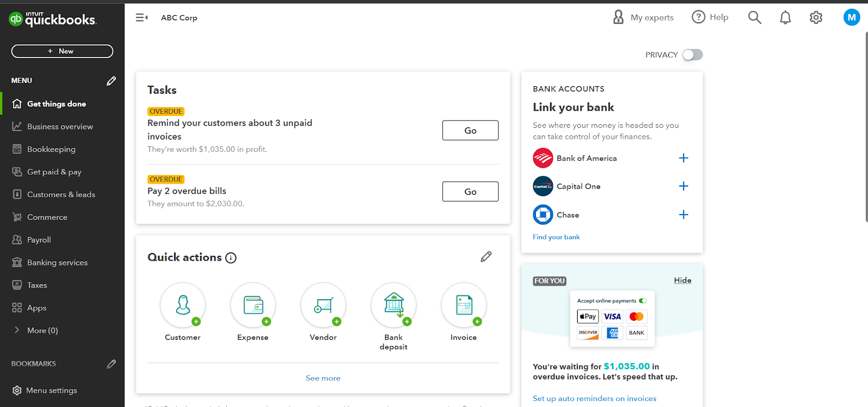Add a Vendor quick action
868x407 pixels.
[x=323, y=305]
